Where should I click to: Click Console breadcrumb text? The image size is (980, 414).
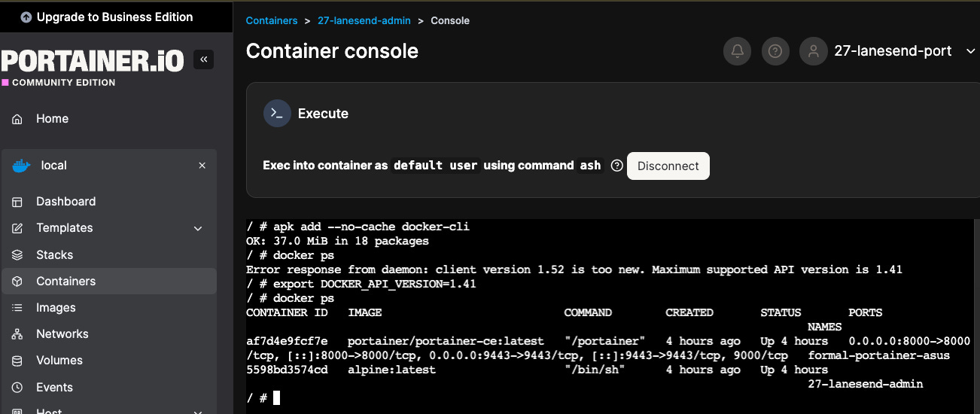click(450, 21)
